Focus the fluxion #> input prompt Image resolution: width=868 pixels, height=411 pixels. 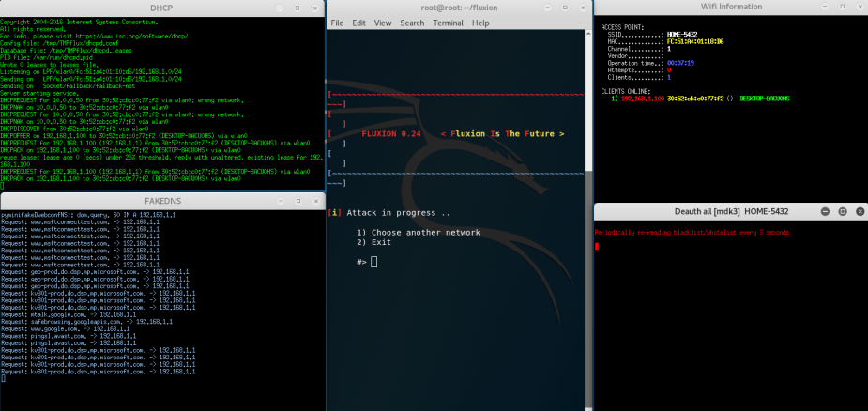[x=373, y=262]
